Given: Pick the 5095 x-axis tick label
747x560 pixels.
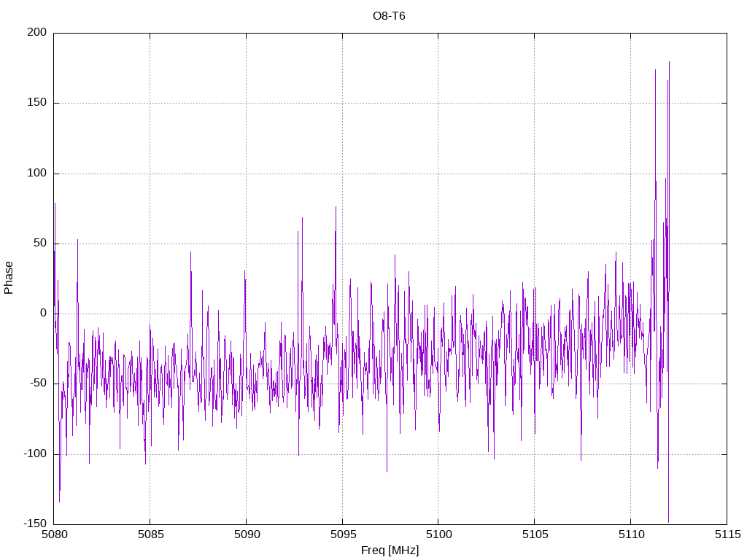Looking at the screenshot, I should pyautogui.click(x=342, y=535).
